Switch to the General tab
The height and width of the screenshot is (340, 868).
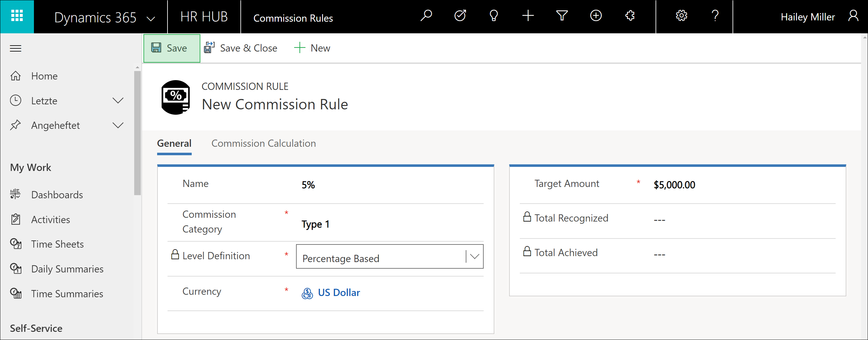(174, 143)
